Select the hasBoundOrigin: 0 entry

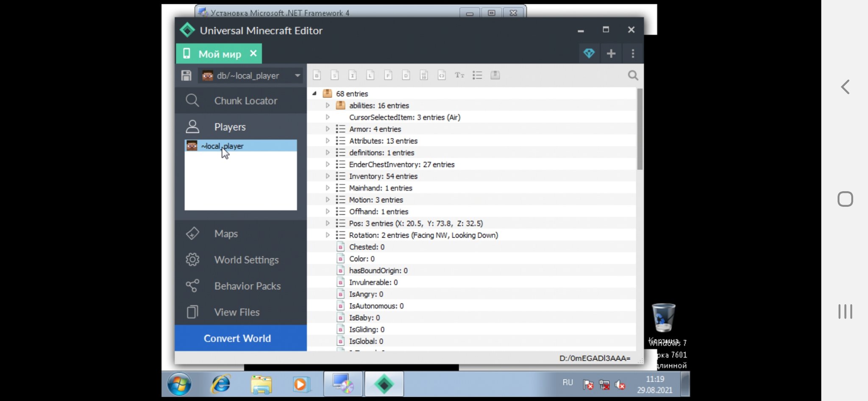pos(378,271)
